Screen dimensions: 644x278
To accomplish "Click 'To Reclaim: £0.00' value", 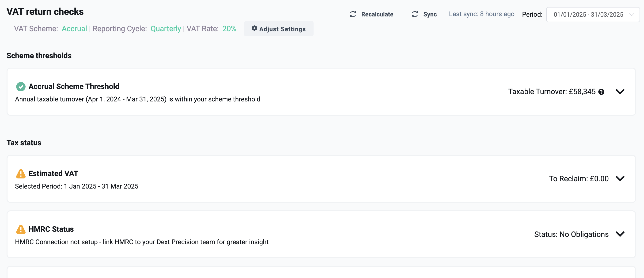I will (579, 179).
